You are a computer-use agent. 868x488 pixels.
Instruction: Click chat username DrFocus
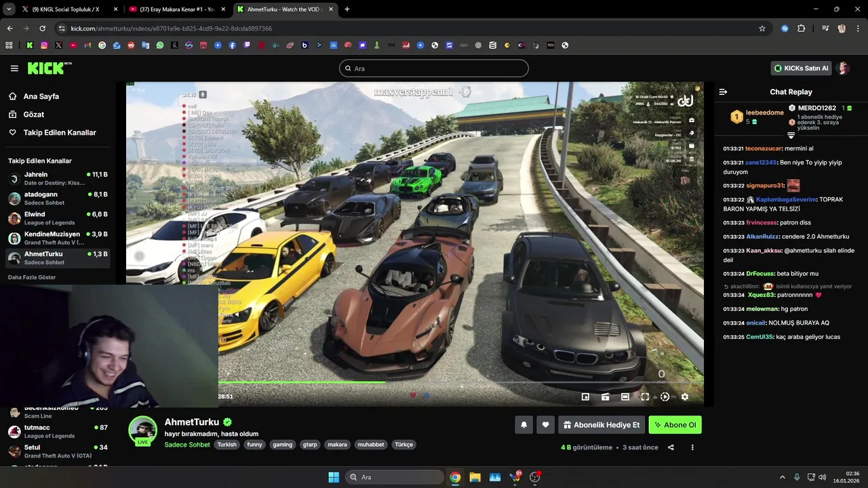click(759, 274)
